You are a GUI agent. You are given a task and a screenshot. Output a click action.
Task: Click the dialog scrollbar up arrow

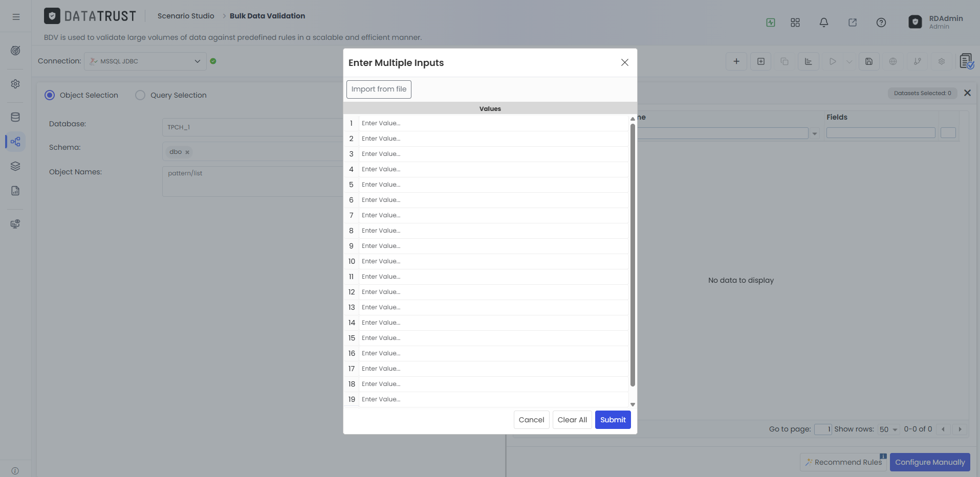coord(633,119)
